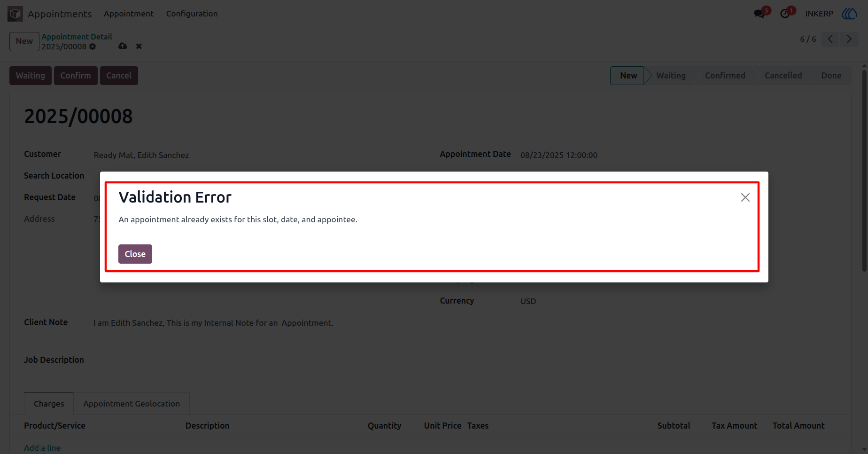This screenshot has width=868, height=454.
Task: Click the Currency field USD
Action: (528, 301)
